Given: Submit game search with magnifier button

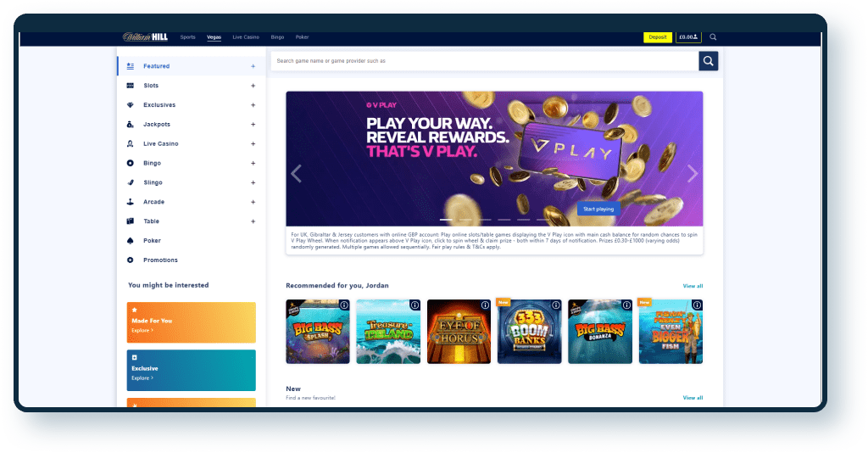Looking at the screenshot, I should coord(708,61).
